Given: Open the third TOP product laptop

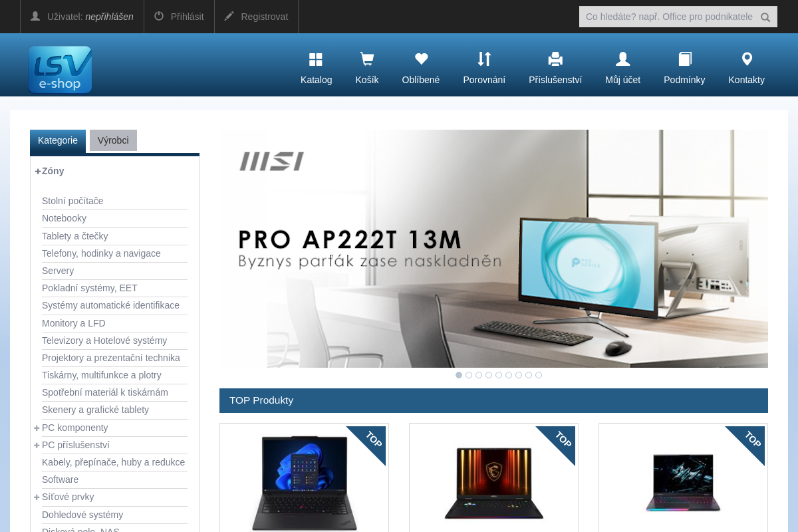Looking at the screenshot, I should [683, 483].
